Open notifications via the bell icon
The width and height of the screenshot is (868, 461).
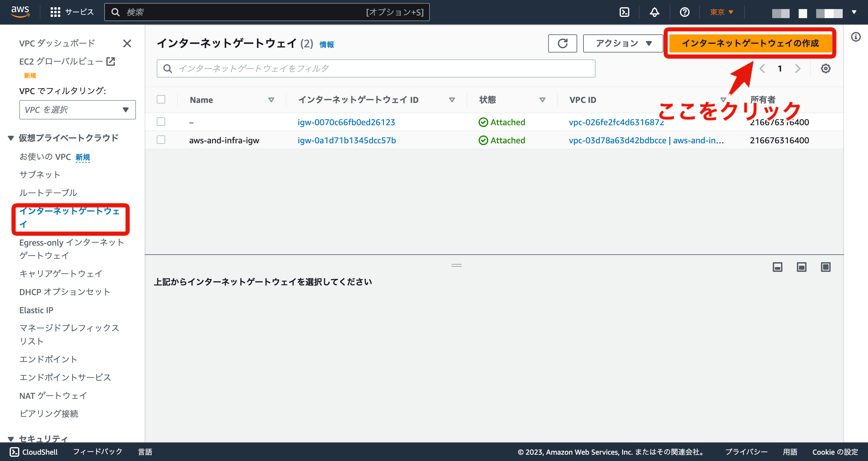coord(654,11)
